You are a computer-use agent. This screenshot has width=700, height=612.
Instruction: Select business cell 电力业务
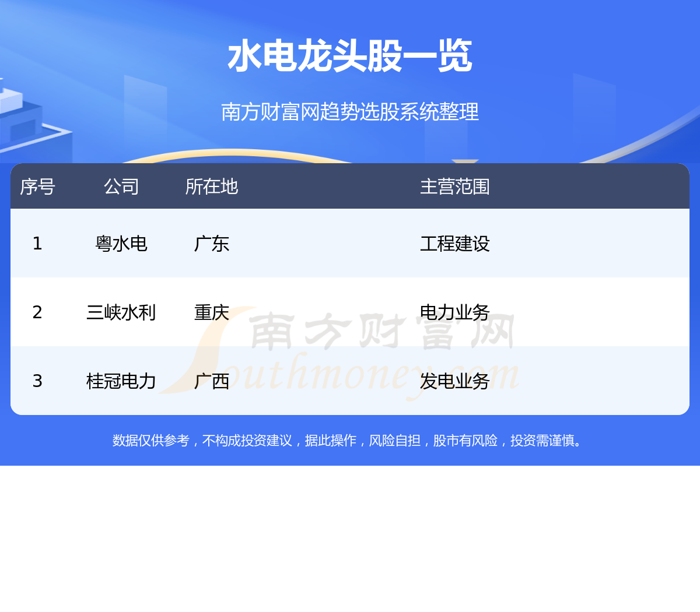pyautogui.click(x=455, y=312)
